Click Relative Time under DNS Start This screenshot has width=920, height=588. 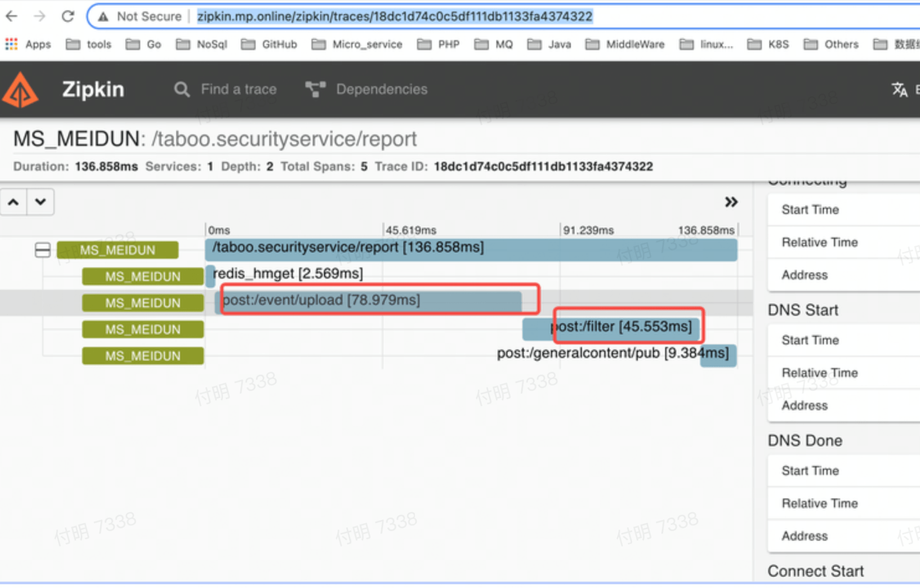pos(819,373)
